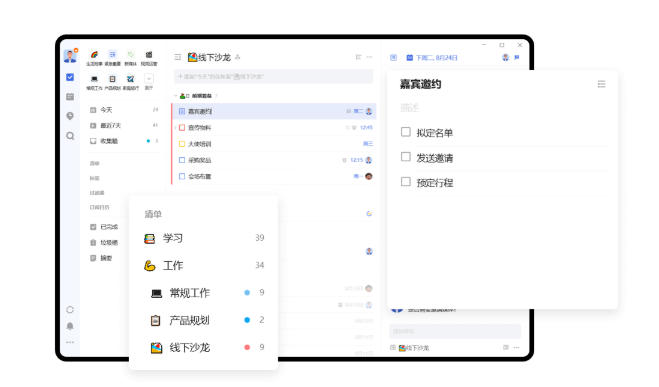Viewport: 659px width, 387px height.
Task: Open the sidebar more options ellipsis
Action: (x=70, y=342)
